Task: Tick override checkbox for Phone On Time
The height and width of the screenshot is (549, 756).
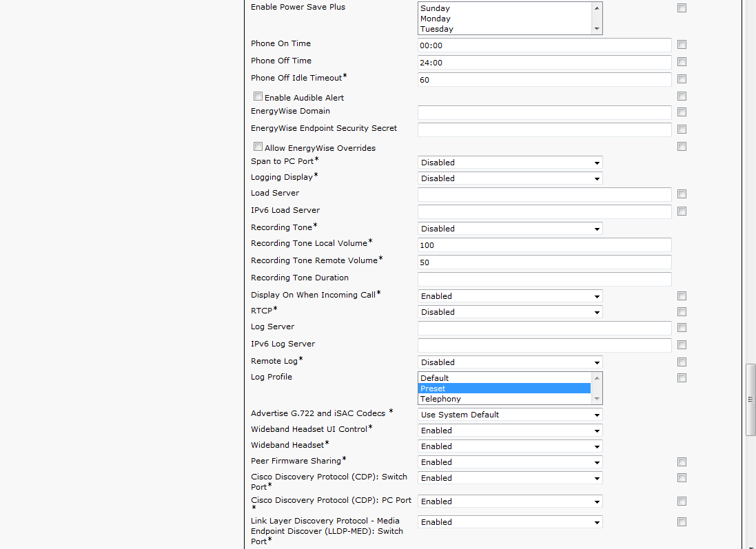Action: pyautogui.click(x=682, y=45)
